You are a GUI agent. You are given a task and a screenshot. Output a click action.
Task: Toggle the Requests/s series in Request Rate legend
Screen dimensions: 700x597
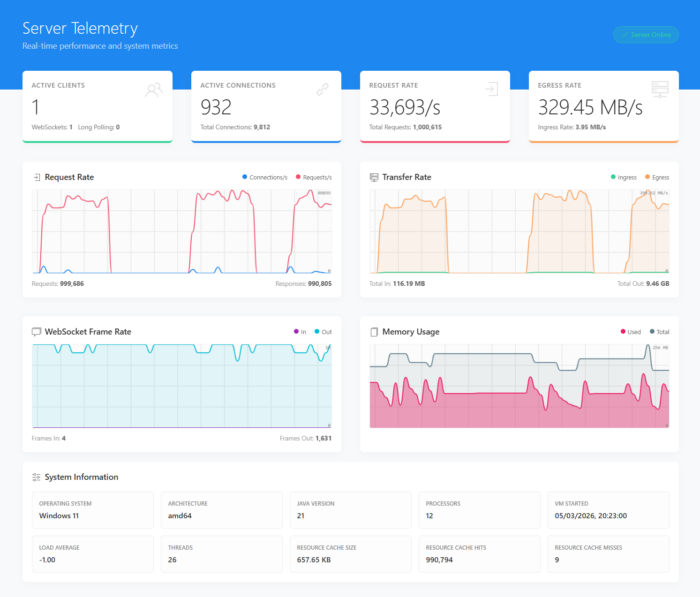313,177
